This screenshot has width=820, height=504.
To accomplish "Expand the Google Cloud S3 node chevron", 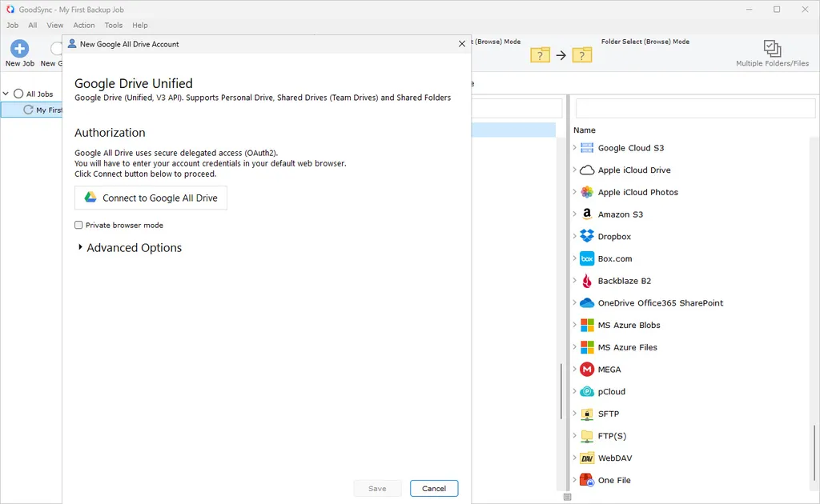I will [574, 148].
